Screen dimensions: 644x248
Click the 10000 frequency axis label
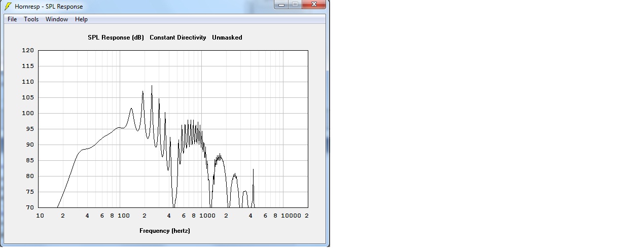pyautogui.click(x=291, y=216)
